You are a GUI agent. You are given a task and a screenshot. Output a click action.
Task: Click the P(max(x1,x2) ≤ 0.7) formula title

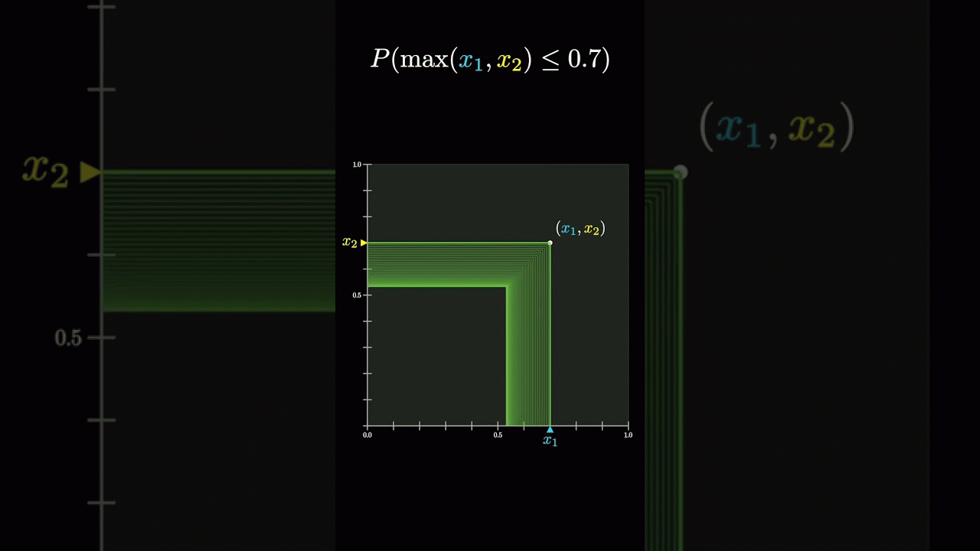[490, 60]
